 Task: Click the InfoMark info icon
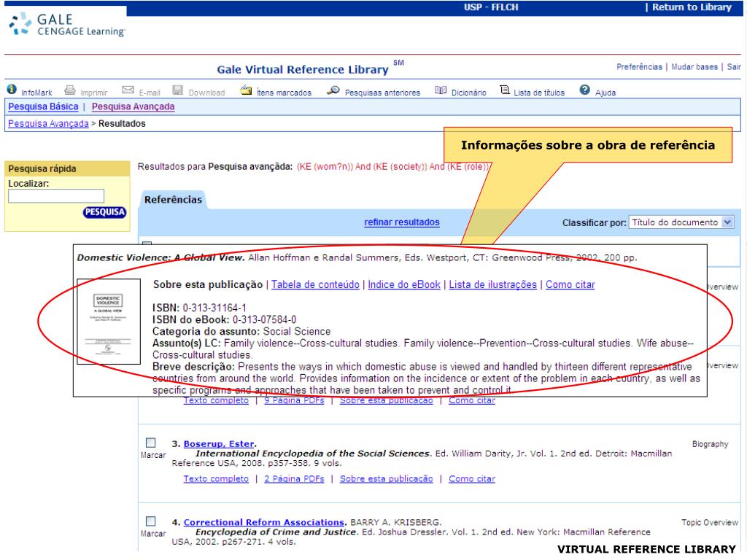tap(12, 90)
